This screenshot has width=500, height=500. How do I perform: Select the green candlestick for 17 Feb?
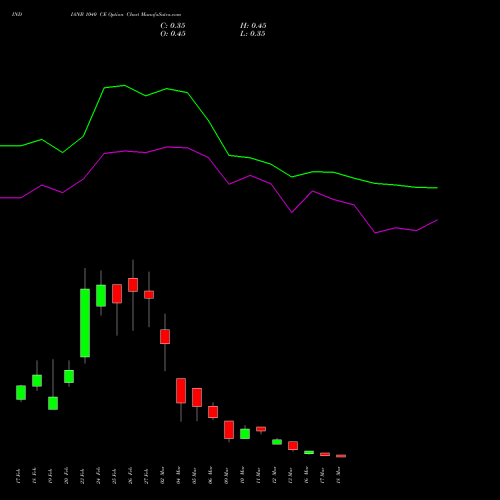click(21, 393)
